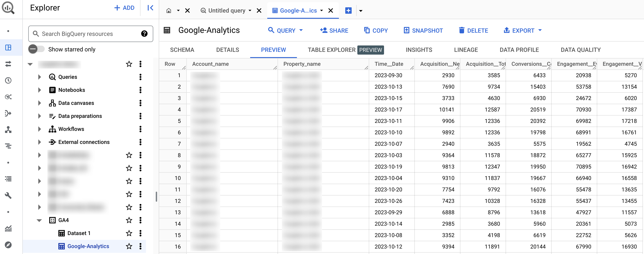This screenshot has width=644, height=254.
Task: Click the COPY table button
Action: coord(376,30)
